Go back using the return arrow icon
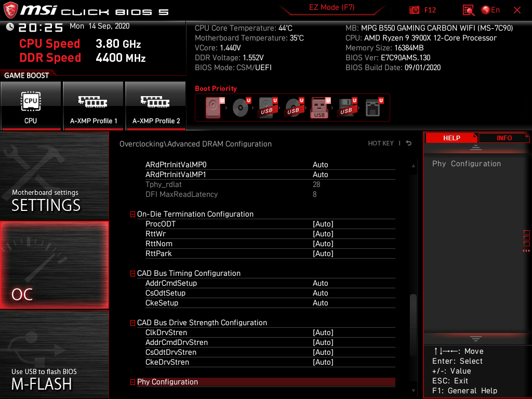The width and height of the screenshot is (532, 399). pyautogui.click(x=409, y=143)
